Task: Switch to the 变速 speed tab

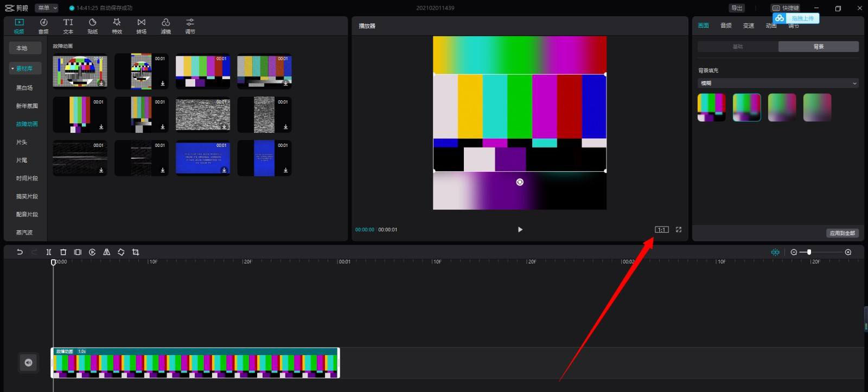Action: [x=748, y=25]
